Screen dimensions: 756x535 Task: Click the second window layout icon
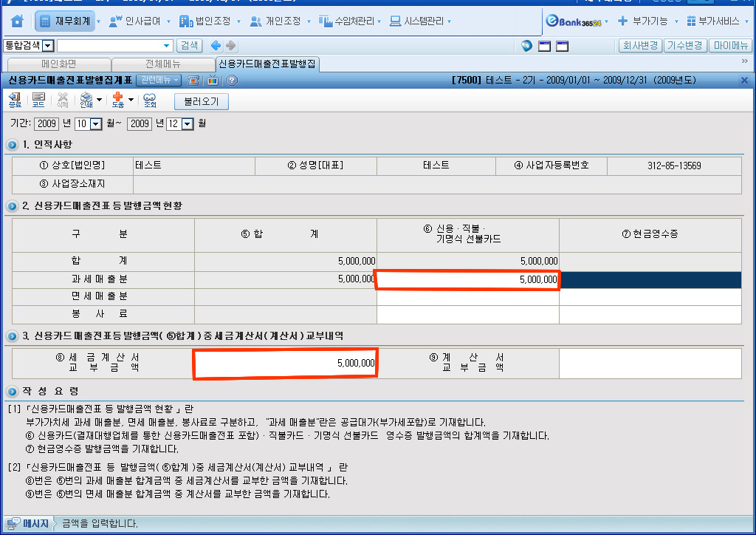(x=562, y=47)
